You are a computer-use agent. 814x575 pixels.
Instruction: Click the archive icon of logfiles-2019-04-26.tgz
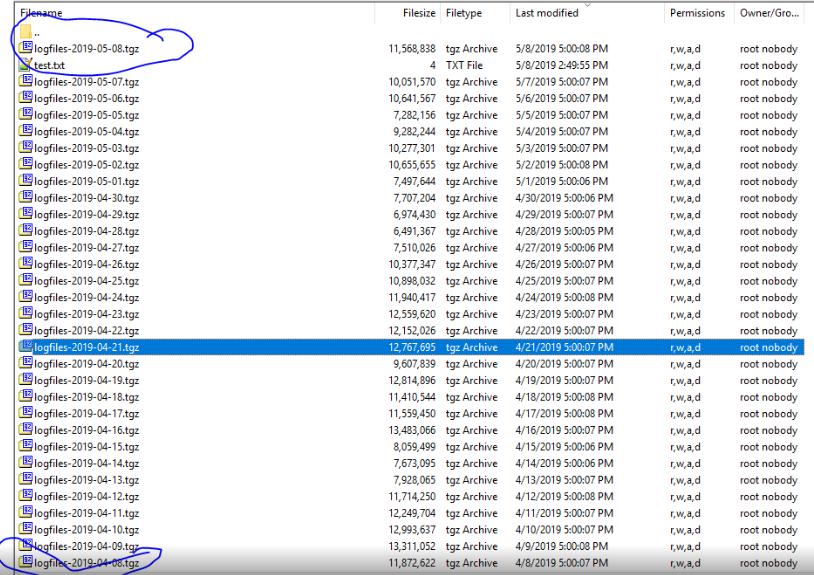tap(25, 264)
